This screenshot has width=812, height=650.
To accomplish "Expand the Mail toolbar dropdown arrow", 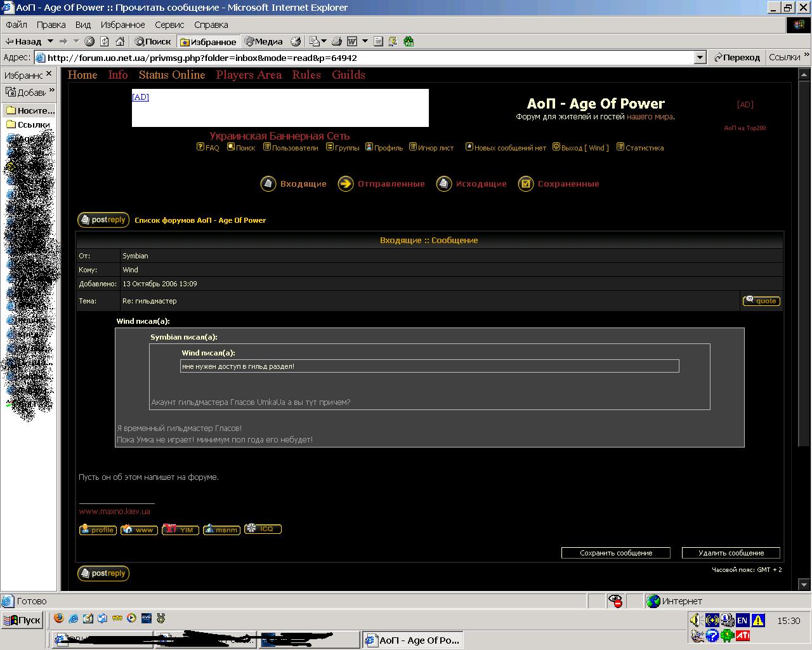I will click(324, 41).
